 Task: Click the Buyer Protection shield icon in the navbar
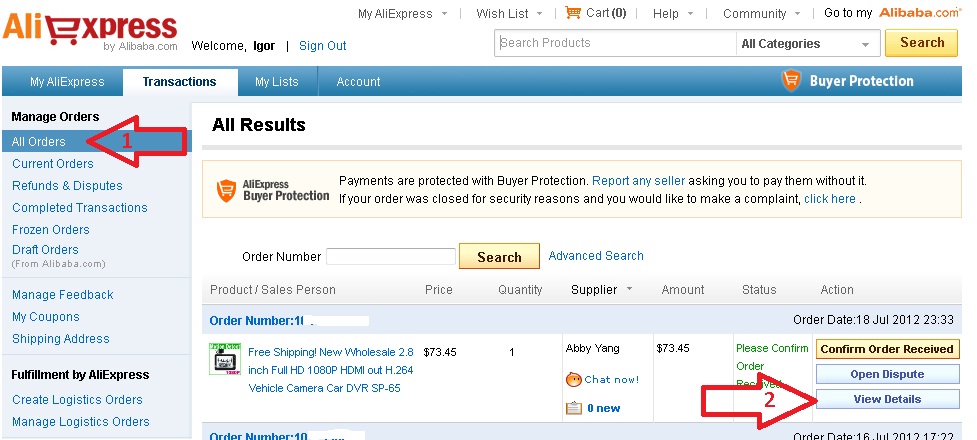(791, 81)
